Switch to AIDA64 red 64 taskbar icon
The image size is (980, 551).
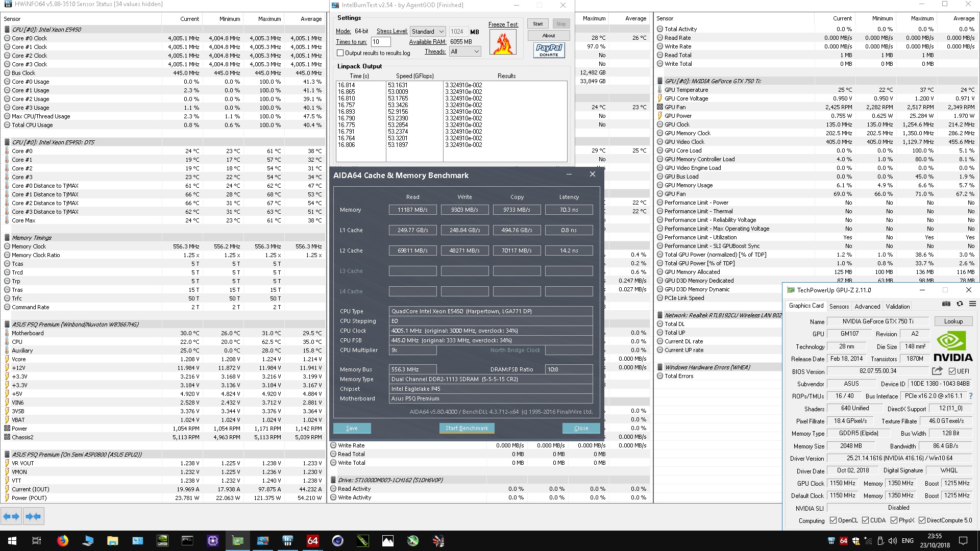312,541
